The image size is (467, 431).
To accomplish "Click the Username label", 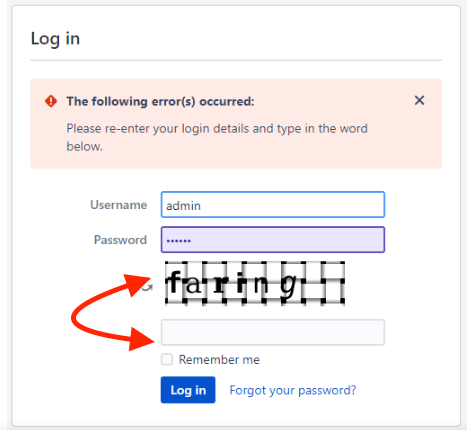I will click(118, 205).
